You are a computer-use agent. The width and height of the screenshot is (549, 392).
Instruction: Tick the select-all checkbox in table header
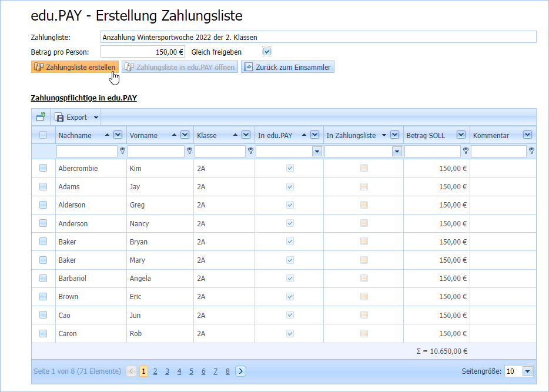click(43, 135)
